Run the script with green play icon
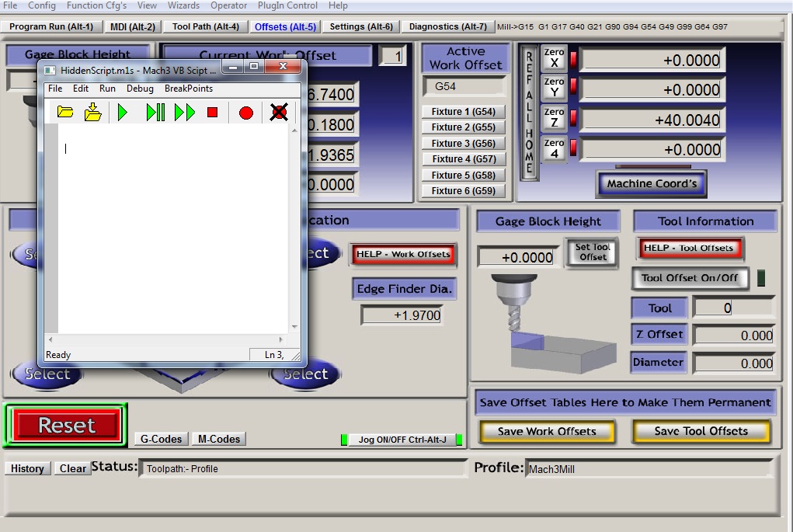 pyautogui.click(x=123, y=113)
